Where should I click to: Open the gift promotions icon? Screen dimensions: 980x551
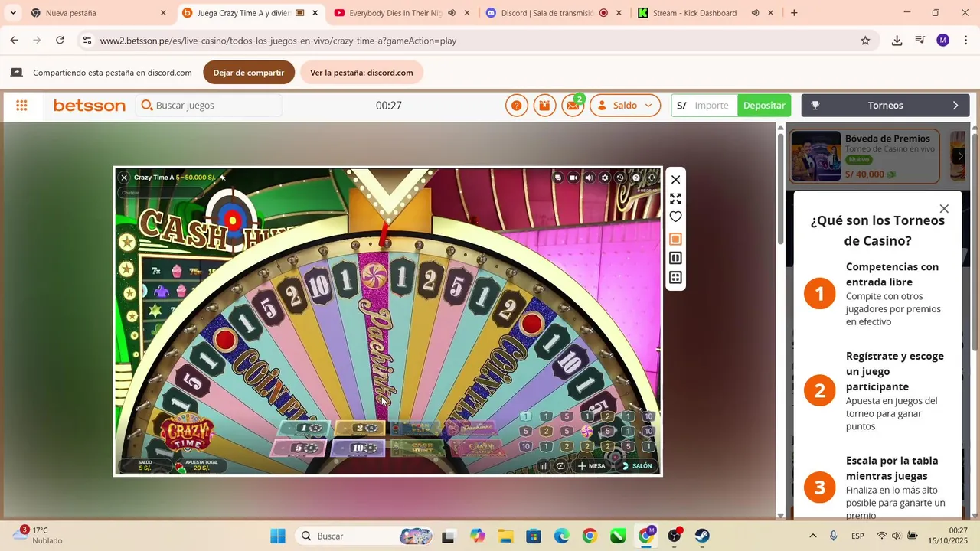544,106
